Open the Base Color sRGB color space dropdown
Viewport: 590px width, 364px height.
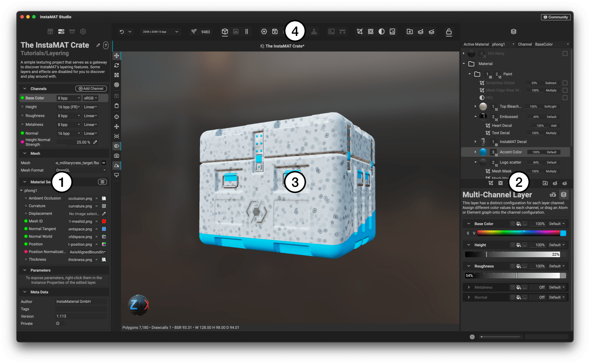point(90,98)
